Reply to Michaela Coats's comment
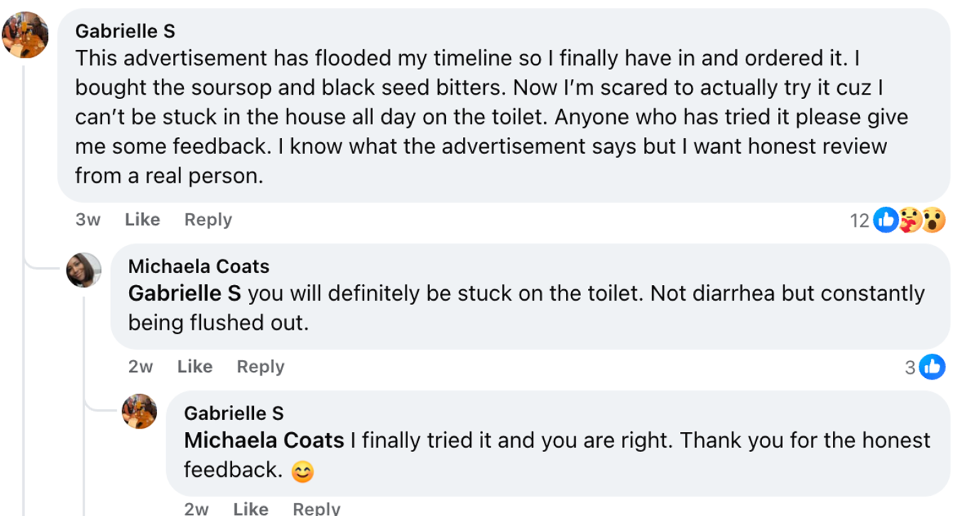980x516 pixels. point(260,367)
